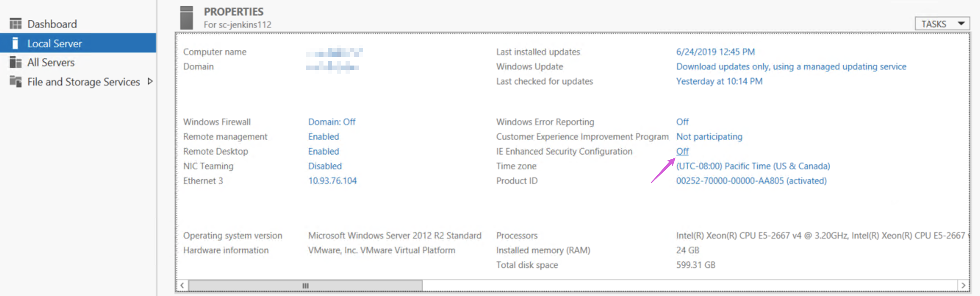Click IE Enhanced Security Configuration Off
The width and height of the screenshot is (980, 296).
point(682,151)
